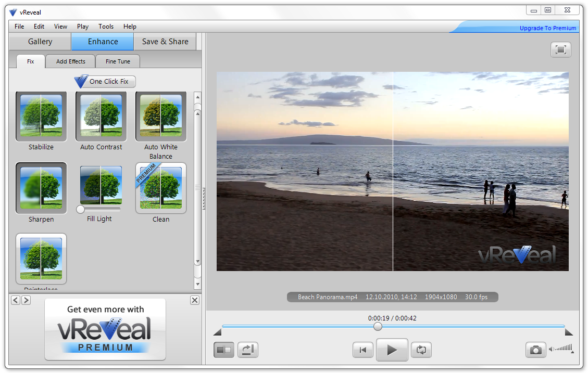Image resolution: width=588 pixels, height=373 pixels.
Task: Jump back to the start of the video
Action: point(363,350)
